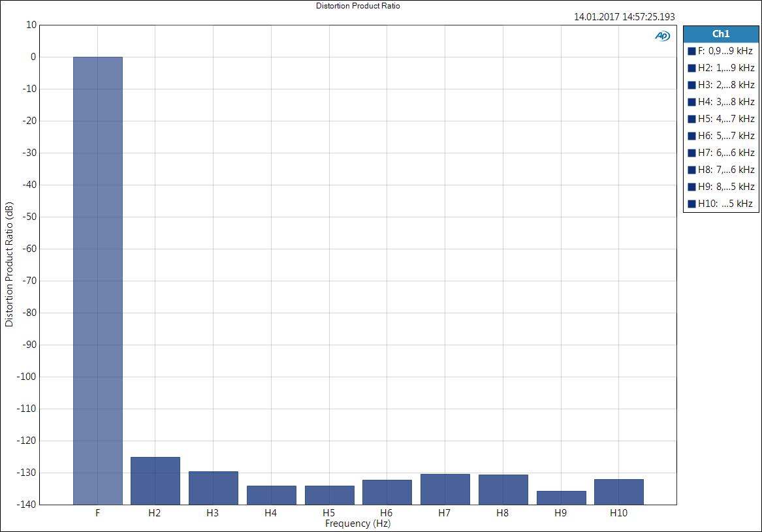
Task: Select legend entry 'H5: 4,...7 kHz'
Action: click(721, 119)
